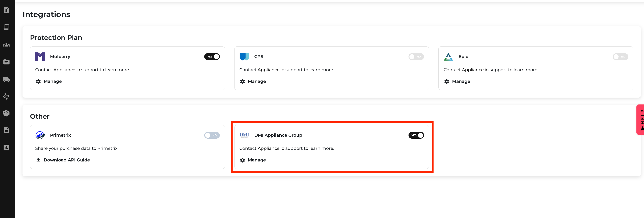Screen dimensions: 644x218
Task: Click the Primetrix card title
Action: click(x=61, y=135)
